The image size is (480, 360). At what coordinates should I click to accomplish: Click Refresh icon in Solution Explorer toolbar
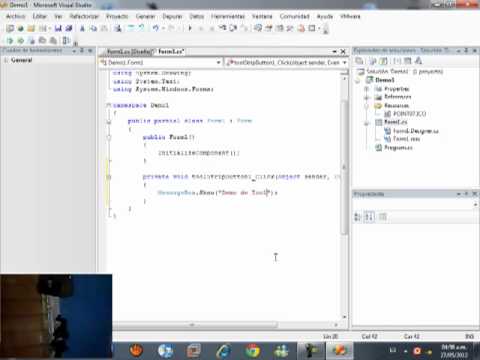(384, 61)
